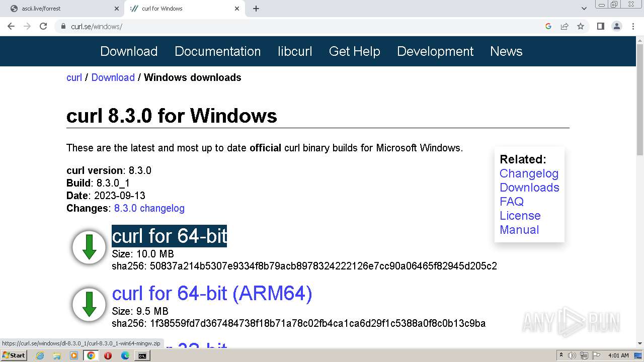Reload the curl page
The image size is (644, 362).
(x=43, y=26)
